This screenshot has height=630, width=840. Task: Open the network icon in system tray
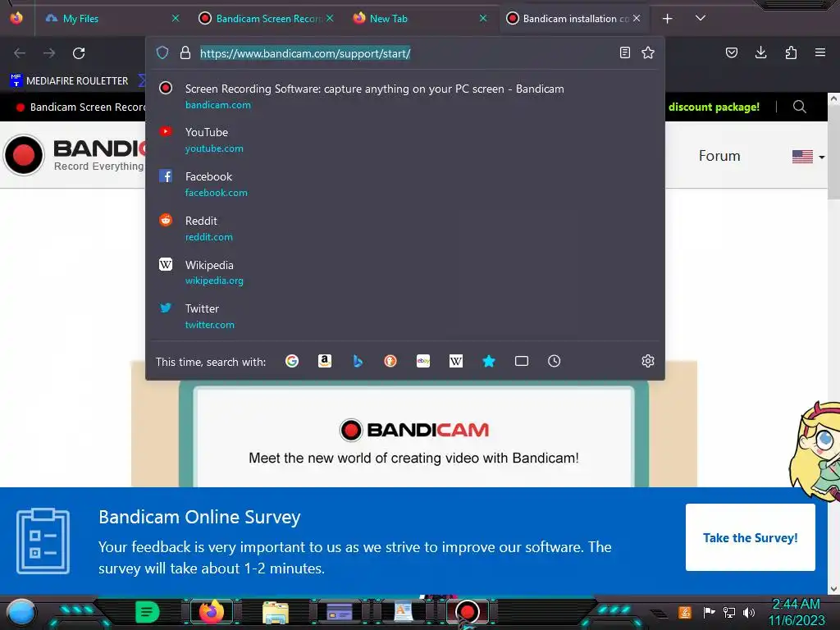pos(729,612)
